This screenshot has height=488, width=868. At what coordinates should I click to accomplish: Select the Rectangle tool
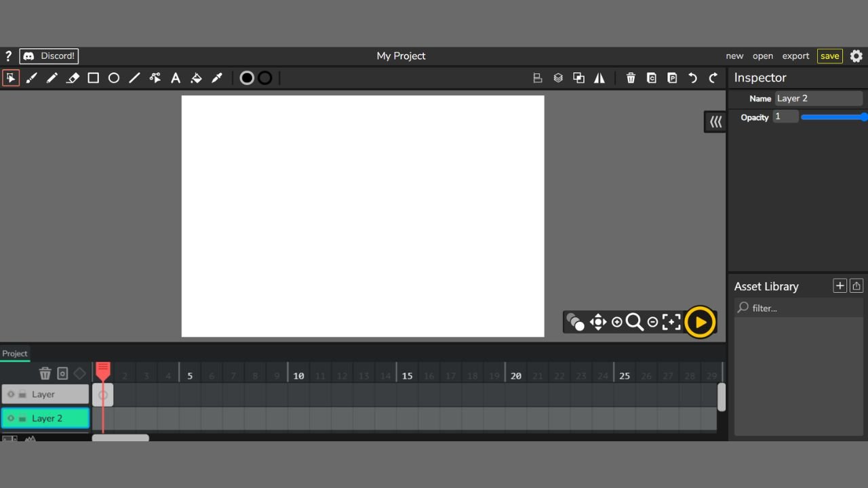tap(94, 78)
